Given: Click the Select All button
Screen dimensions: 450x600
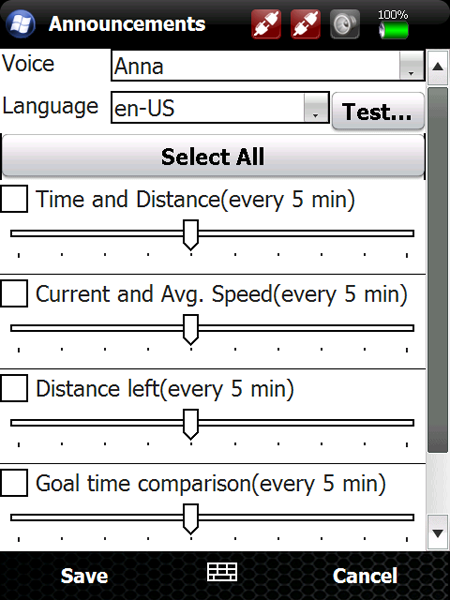Looking at the screenshot, I should tap(213, 156).
